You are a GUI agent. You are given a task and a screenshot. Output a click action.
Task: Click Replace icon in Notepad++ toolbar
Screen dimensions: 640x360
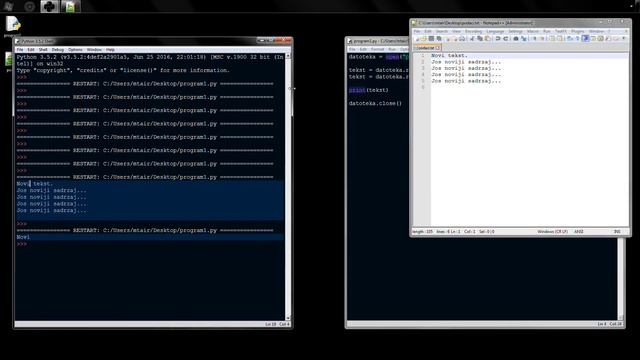(x=523, y=38)
